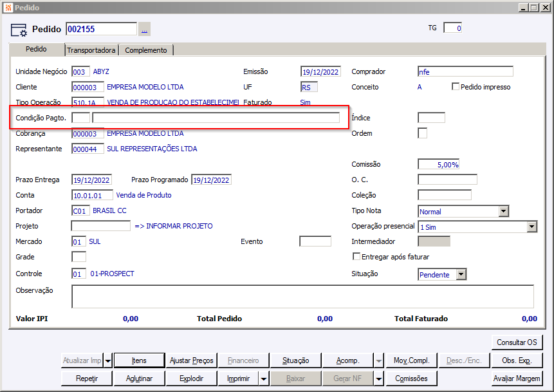Enable the Pedido impresso checkbox
The height and width of the screenshot is (392, 554).
pos(456,87)
